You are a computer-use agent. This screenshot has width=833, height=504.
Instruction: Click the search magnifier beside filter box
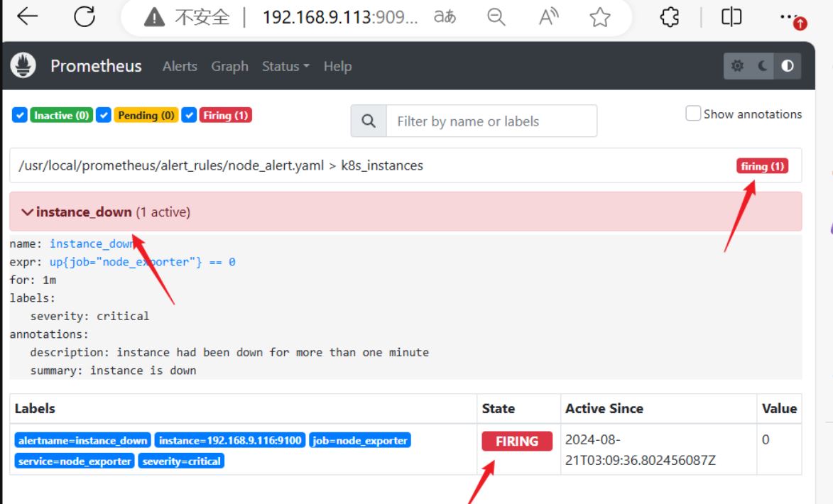368,121
